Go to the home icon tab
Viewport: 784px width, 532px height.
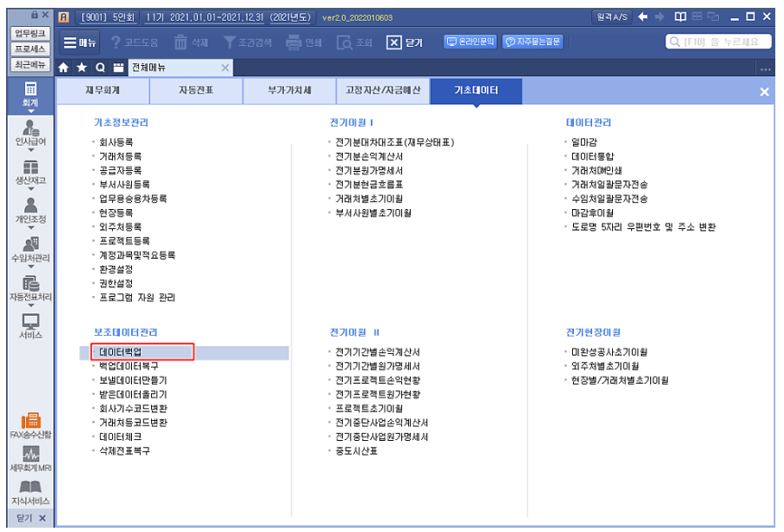[x=63, y=68]
